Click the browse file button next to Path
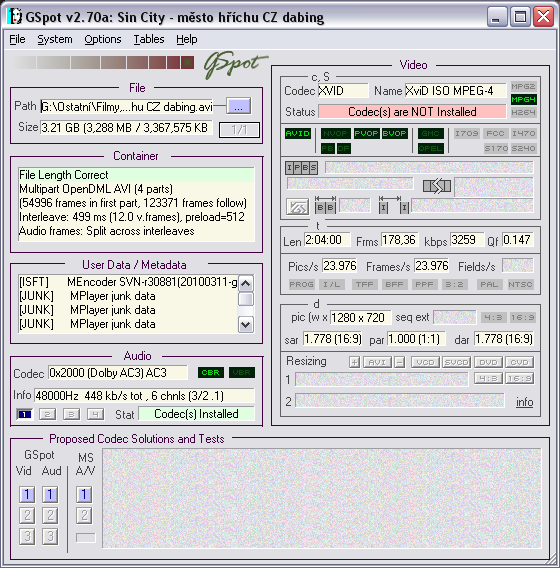The height and width of the screenshot is (568, 560). (238, 106)
